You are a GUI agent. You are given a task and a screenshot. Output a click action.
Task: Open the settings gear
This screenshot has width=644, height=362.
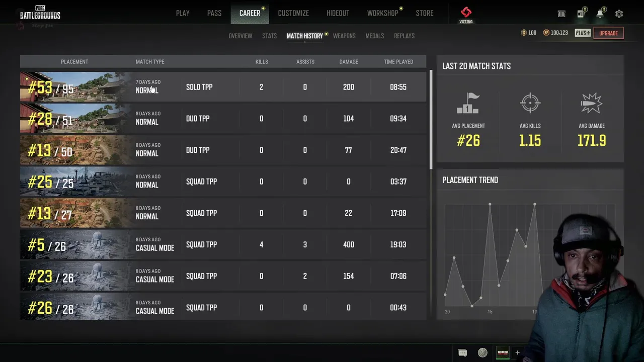pos(619,14)
